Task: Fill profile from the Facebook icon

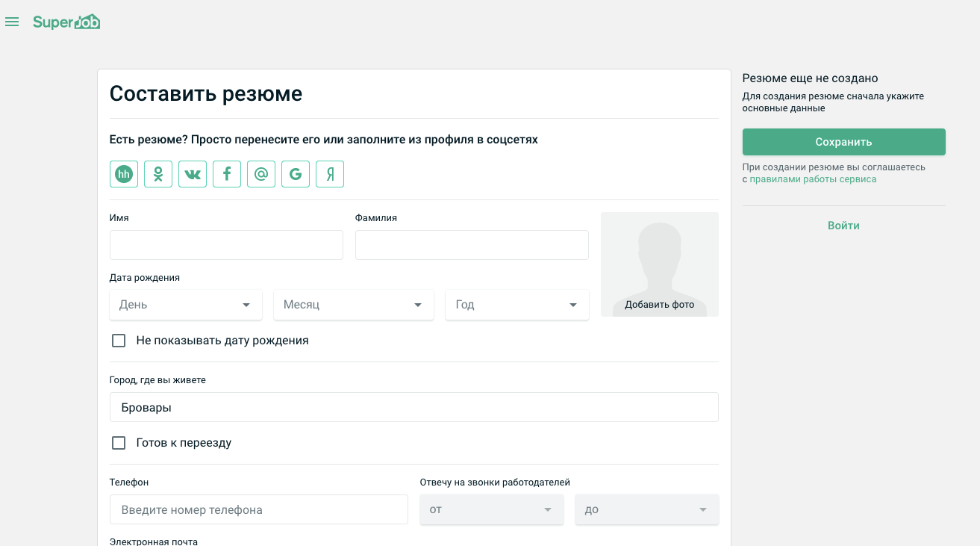Action: 227,174
